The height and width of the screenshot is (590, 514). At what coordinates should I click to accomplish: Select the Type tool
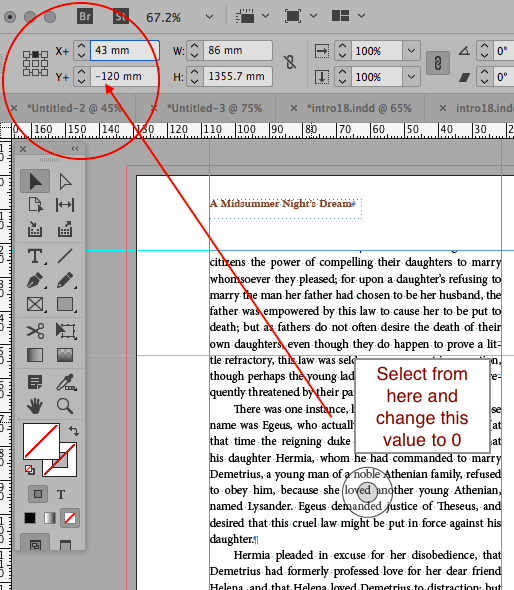36,256
